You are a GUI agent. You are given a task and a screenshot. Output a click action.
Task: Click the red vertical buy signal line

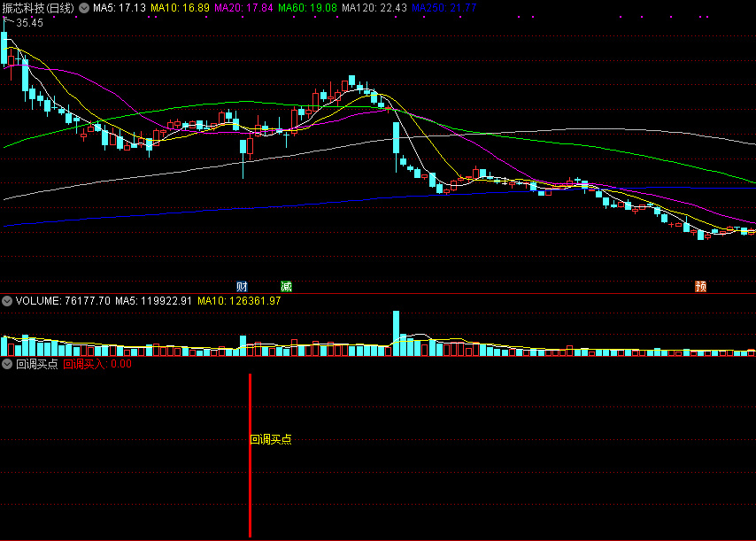(250, 455)
